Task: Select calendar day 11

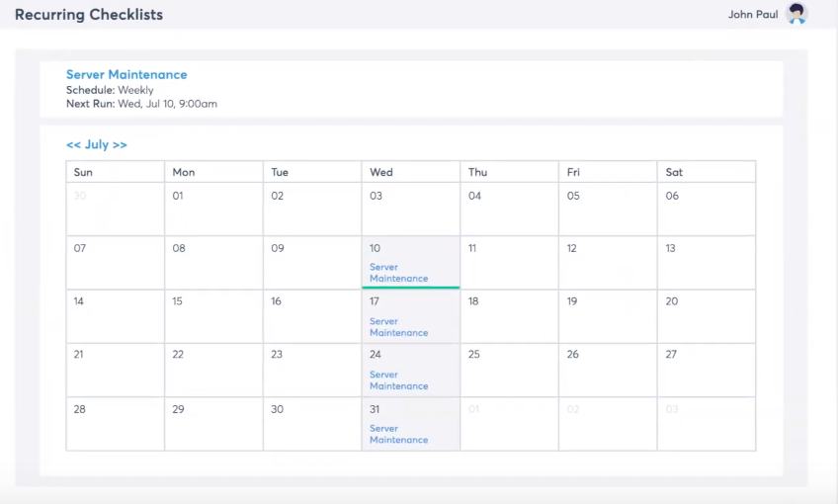Action: click(x=509, y=263)
